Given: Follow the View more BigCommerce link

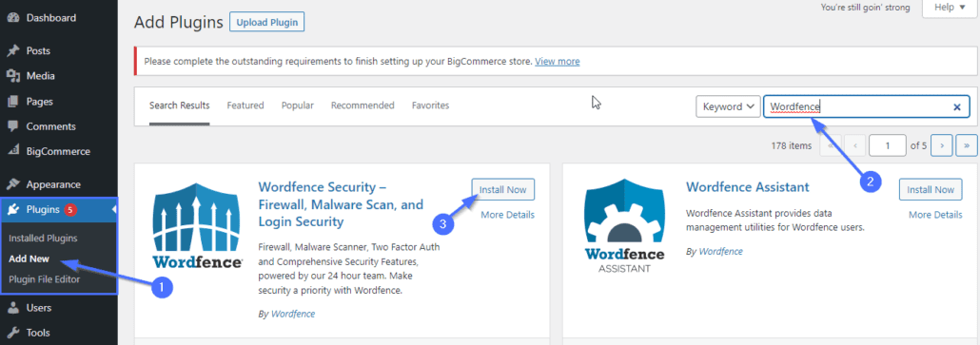Looking at the screenshot, I should point(557,61).
